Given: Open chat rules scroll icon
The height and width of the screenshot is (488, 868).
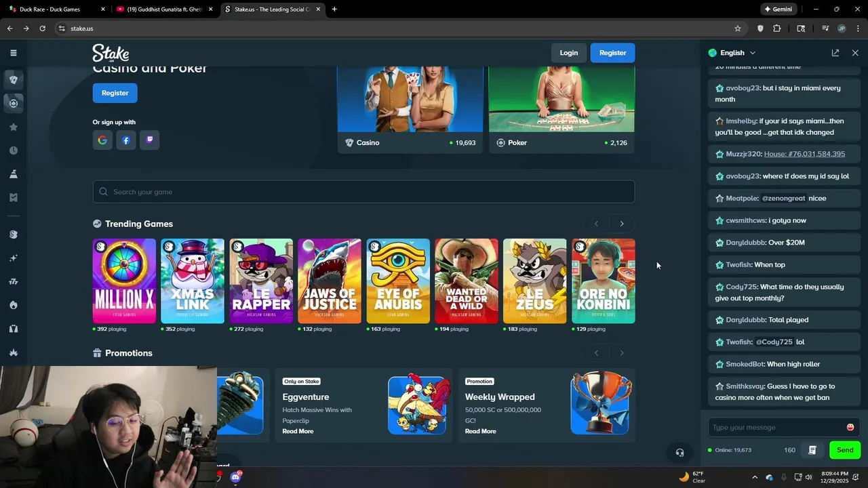Looking at the screenshot, I should pos(812,450).
